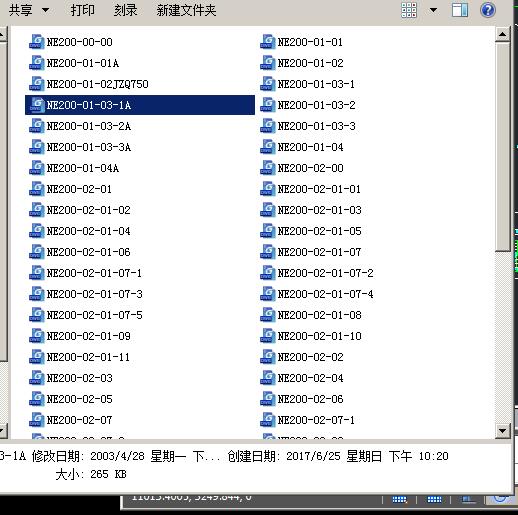Select file name NE200-02-01-07-4
The height and width of the screenshot is (515, 518).
pyautogui.click(x=325, y=294)
